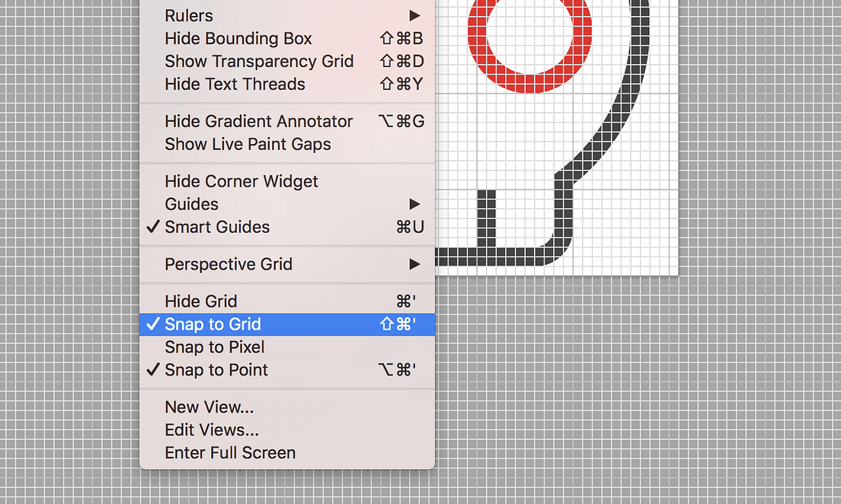This screenshot has width=841, height=504.
Task: Choose Show Transparency Grid
Action: pos(287,62)
